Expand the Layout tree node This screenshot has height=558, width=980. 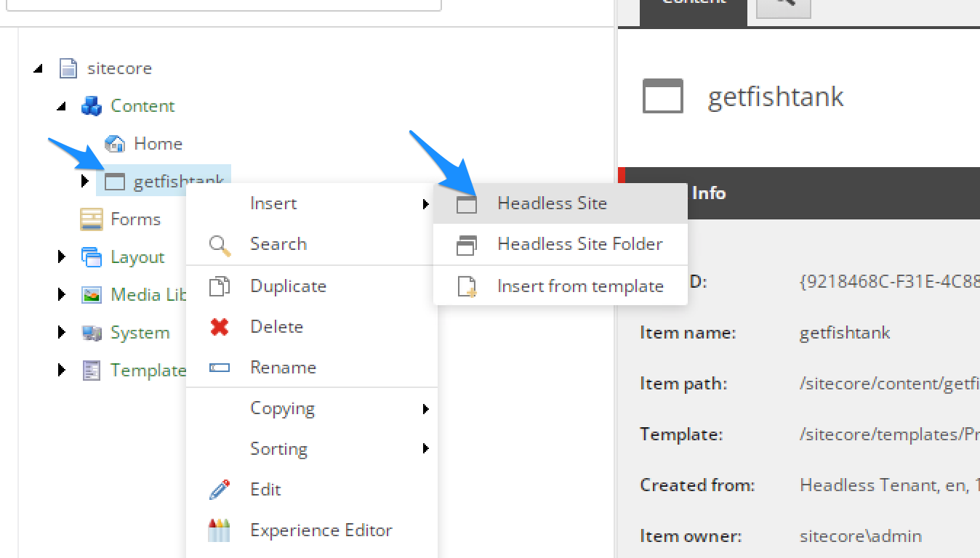[62, 257]
